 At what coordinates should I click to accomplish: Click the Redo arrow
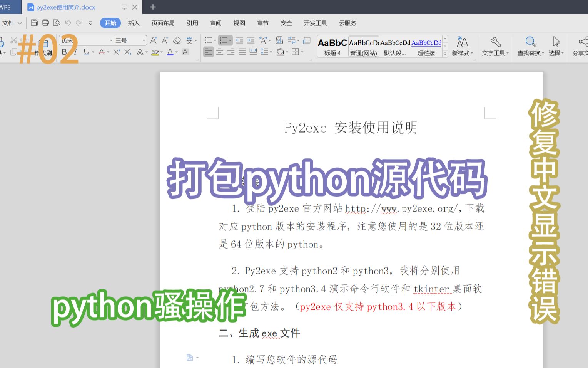(79, 23)
